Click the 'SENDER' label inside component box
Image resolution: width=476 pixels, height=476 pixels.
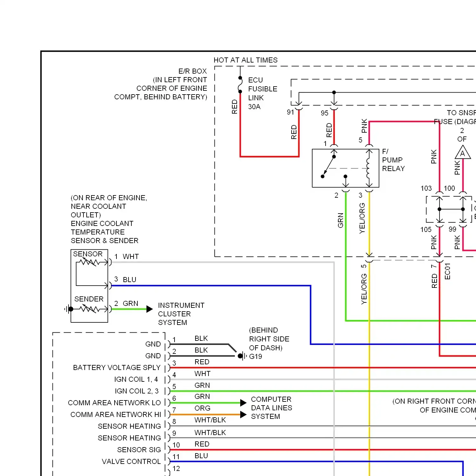[x=89, y=299]
